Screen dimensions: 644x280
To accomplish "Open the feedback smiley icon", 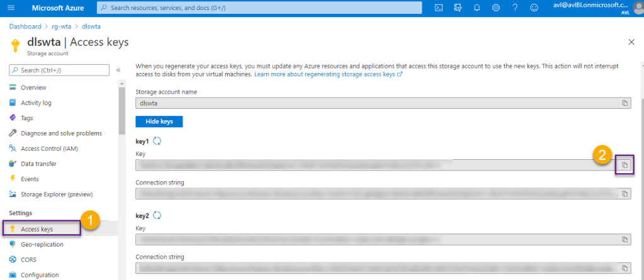I will [534, 8].
